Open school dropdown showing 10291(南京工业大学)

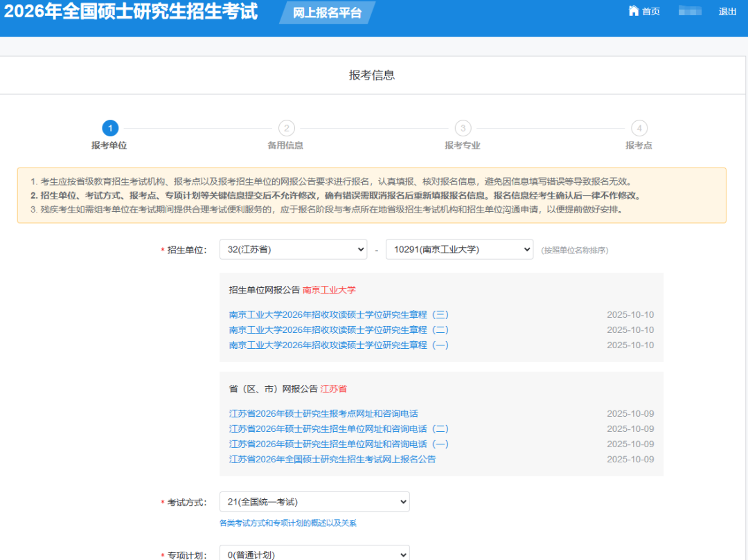(x=459, y=249)
